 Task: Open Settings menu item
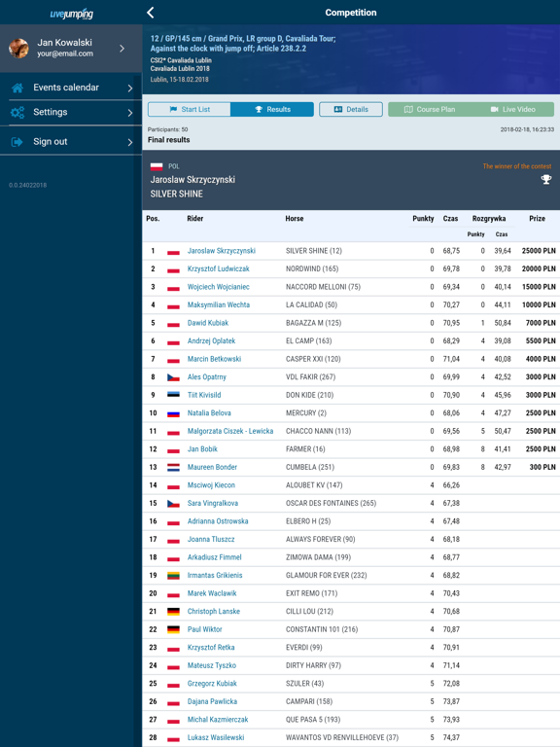click(71, 113)
